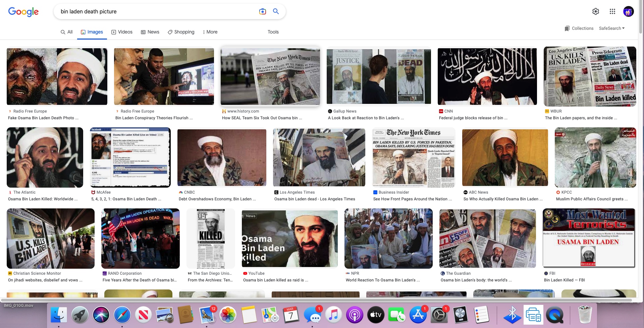The height and width of the screenshot is (328, 644).
Task: Open the FBI Most Wanted Terrorists thumbnail
Action: [x=589, y=238]
